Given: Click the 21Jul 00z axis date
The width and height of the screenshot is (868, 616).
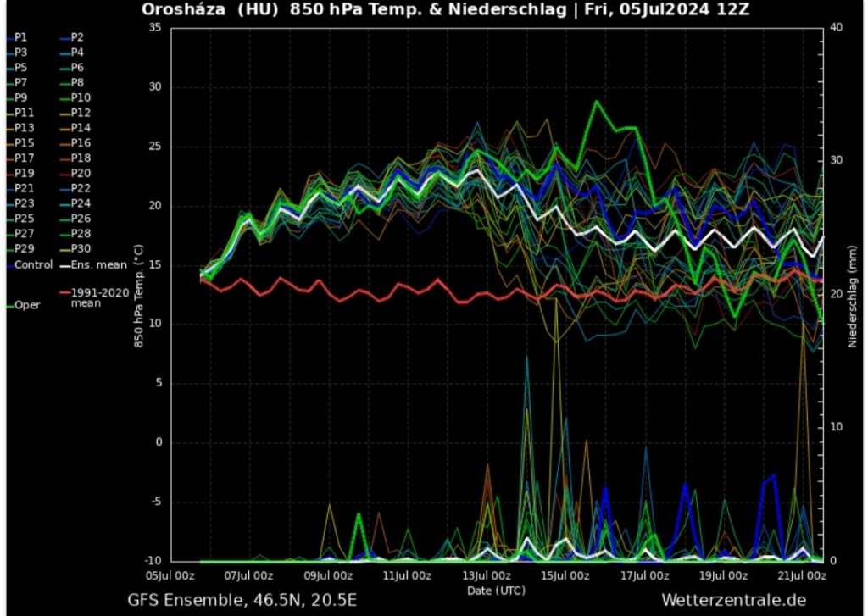Looking at the screenshot, I should (802, 575).
